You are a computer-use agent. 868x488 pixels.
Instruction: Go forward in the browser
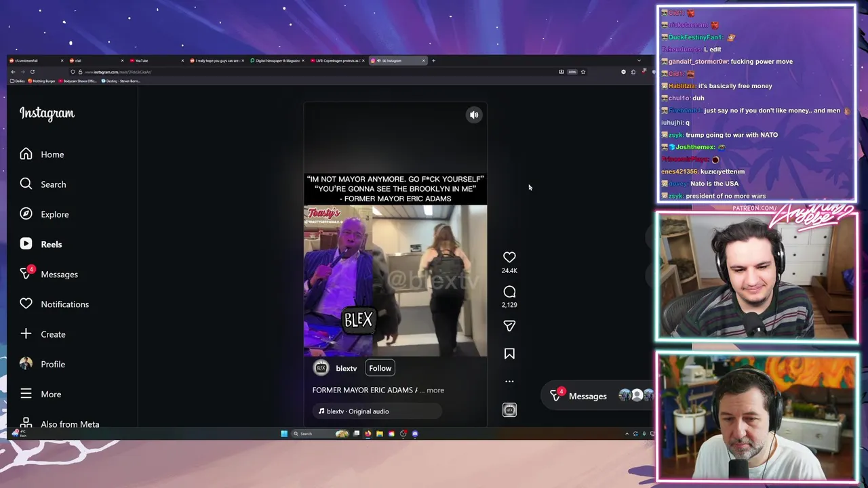pyautogui.click(x=22, y=72)
